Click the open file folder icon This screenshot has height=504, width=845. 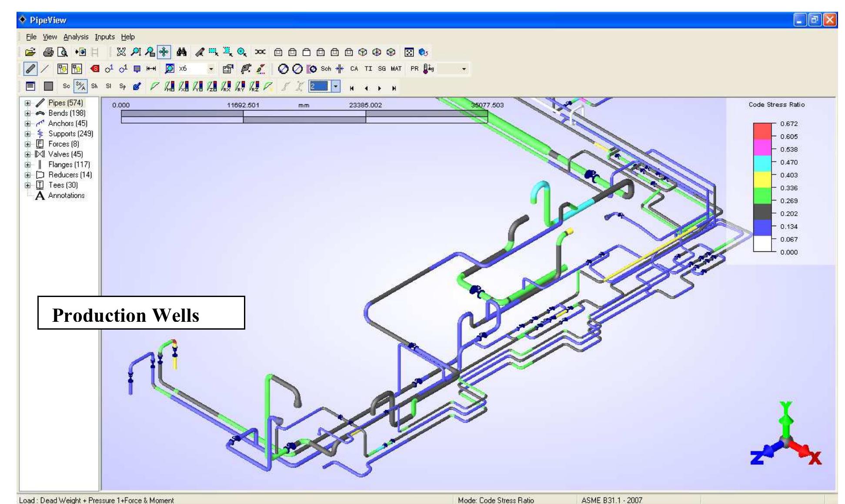(x=30, y=53)
